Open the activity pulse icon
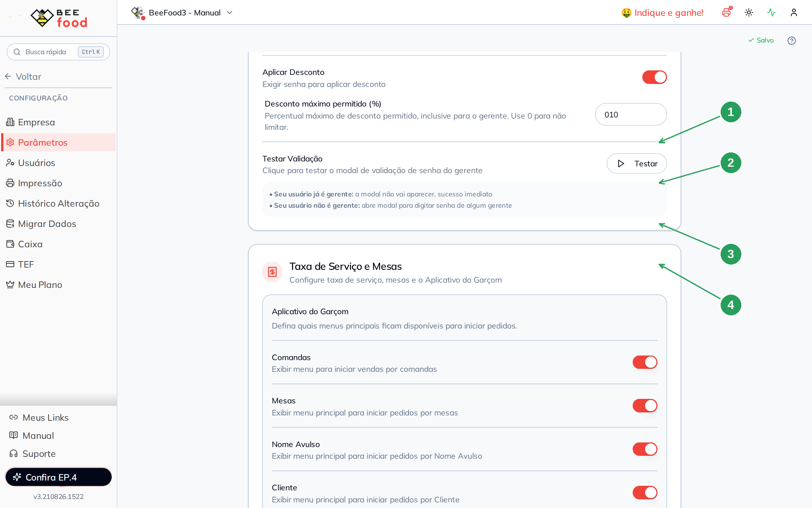Image resolution: width=812 pixels, height=508 pixels. [771, 12]
